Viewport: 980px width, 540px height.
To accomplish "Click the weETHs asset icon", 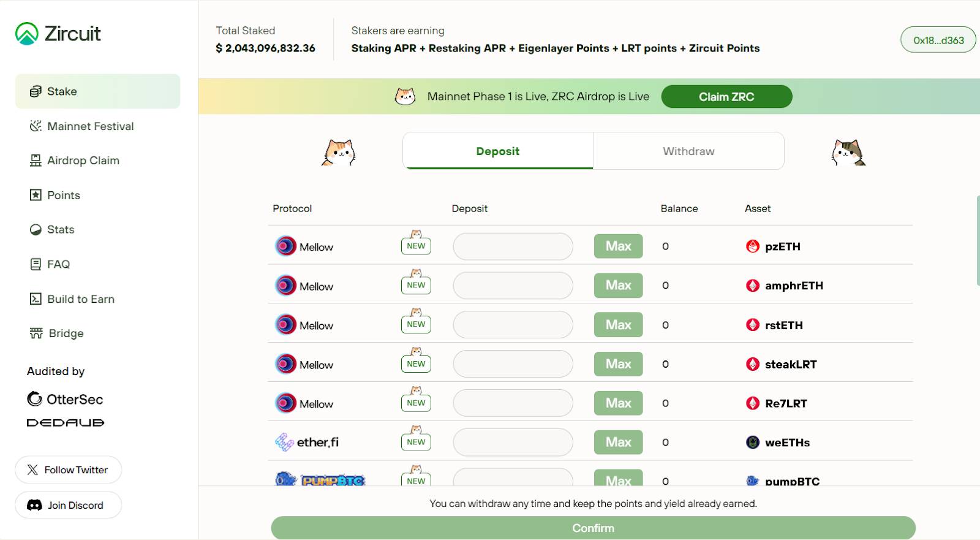I will (753, 443).
